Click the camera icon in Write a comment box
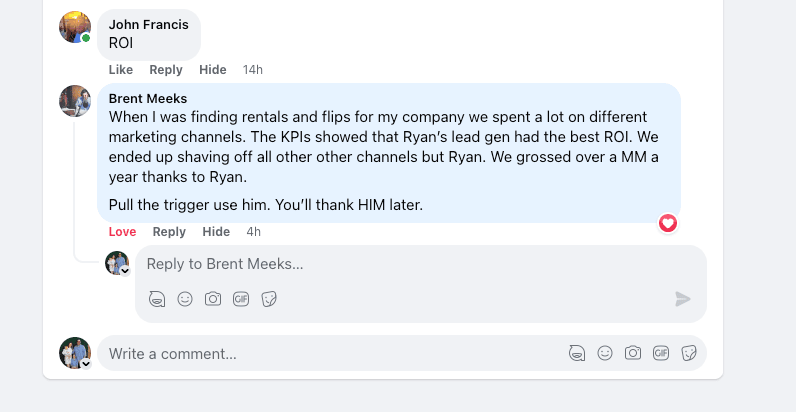 pyautogui.click(x=633, y=353)
